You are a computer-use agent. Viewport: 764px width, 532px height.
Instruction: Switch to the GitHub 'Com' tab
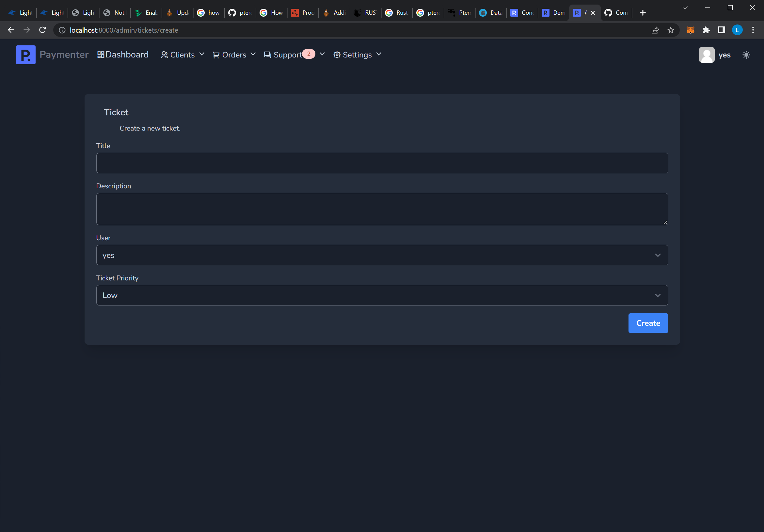(616, 13)
